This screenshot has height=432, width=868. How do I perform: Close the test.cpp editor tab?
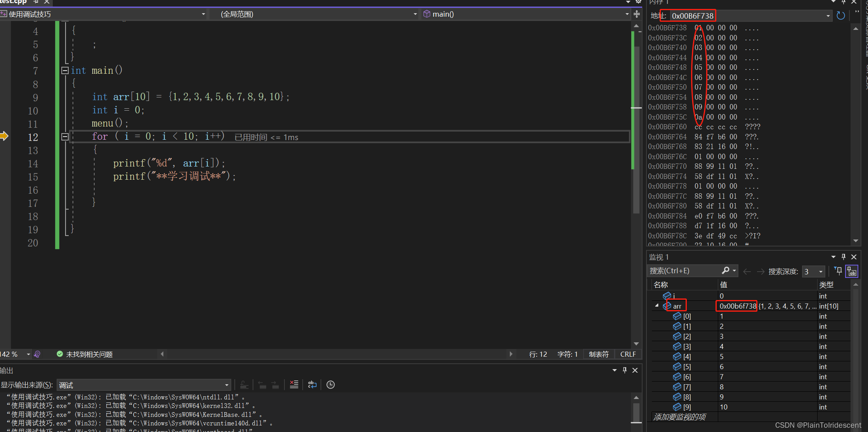click(47, 2)
